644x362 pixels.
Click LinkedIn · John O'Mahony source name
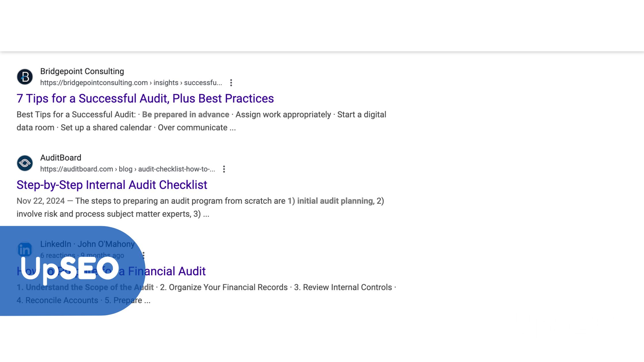(x=87, y=244)
